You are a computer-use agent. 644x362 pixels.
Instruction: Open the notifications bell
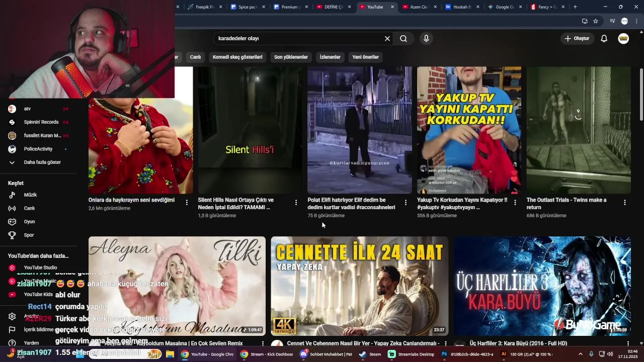pos(604,38)
